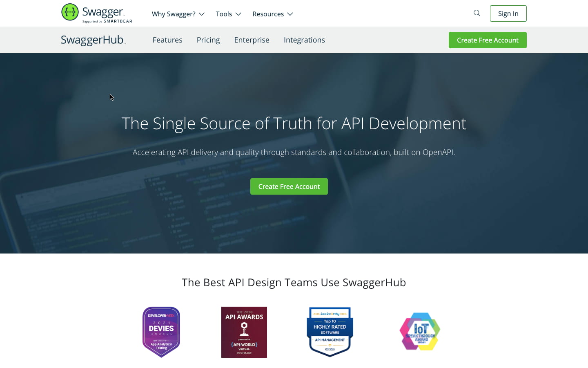Open the IoT Breakthrough Award badge
This screenshot has width=588, height=368.
420,332
